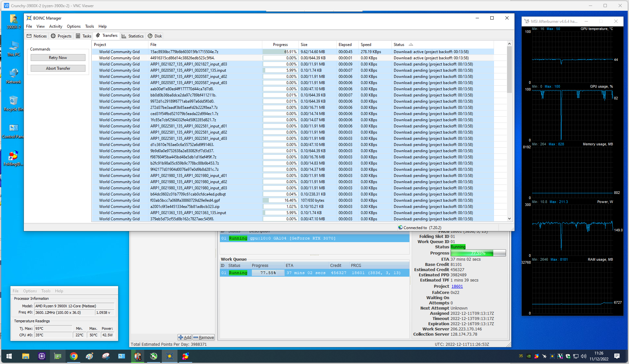Switch to MSI Afterburner taskbar icon
Image resolution: width=629 pixels, height=364 pixels.
[x=154, y=356]
